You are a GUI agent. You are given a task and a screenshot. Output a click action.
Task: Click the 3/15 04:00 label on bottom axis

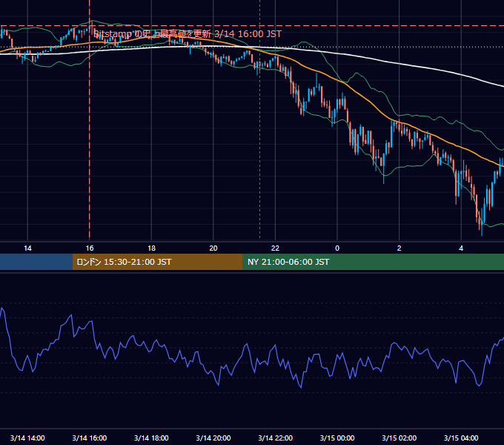(x=461, y=438)
